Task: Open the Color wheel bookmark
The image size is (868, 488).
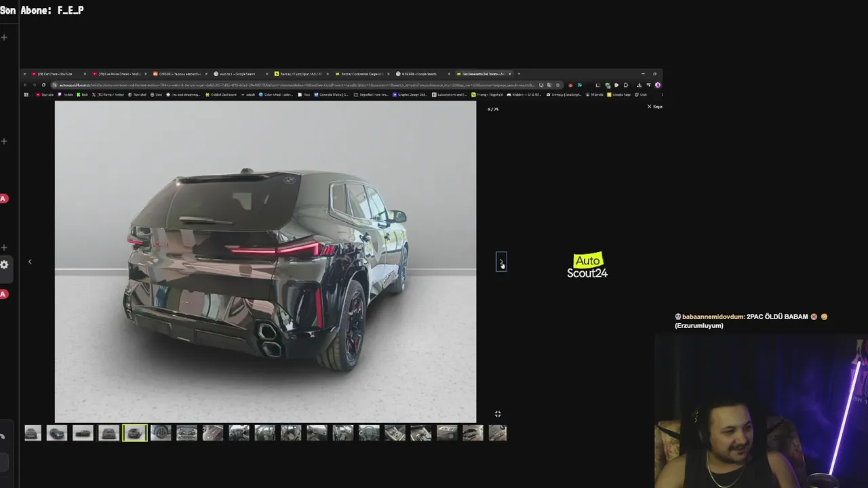Action: tap(275, 94)
